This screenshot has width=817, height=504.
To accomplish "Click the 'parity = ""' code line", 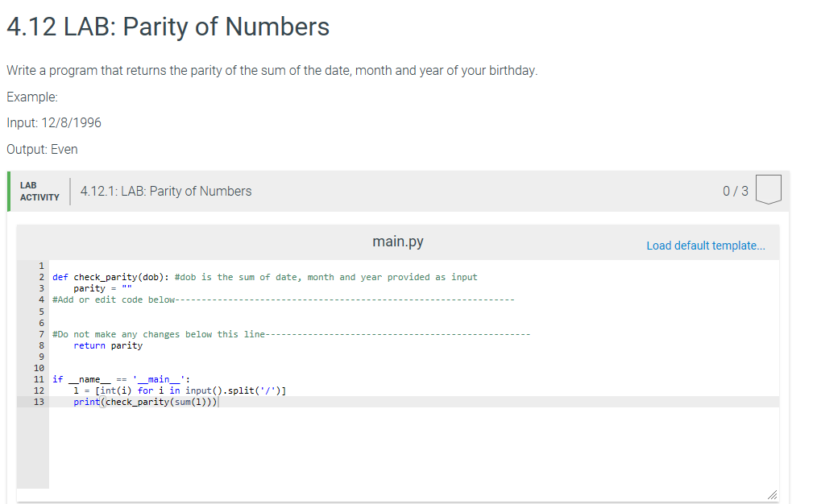I will (x=102, y=288).
